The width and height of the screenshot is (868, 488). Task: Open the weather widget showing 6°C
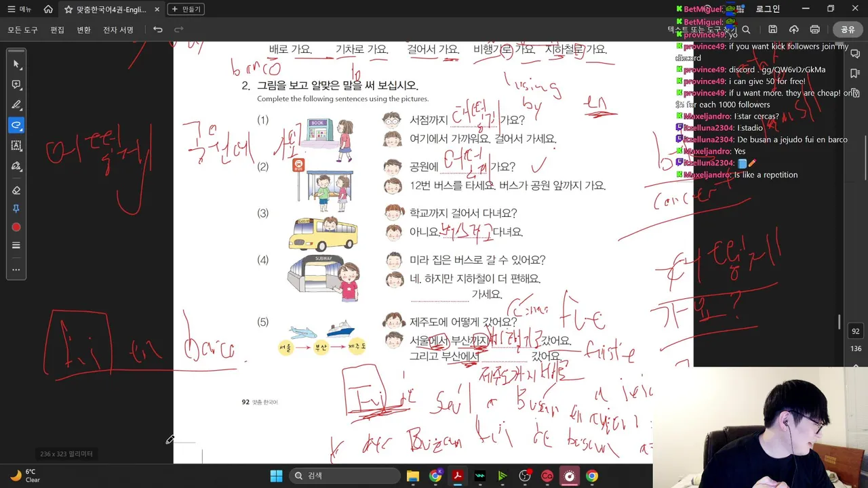[25, 476]
